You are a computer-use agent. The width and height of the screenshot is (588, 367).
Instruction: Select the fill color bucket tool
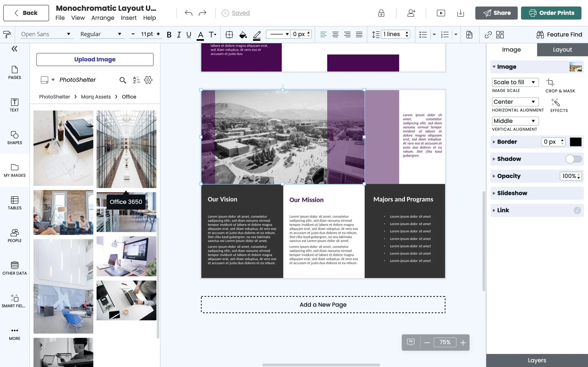tap(242, 34)
